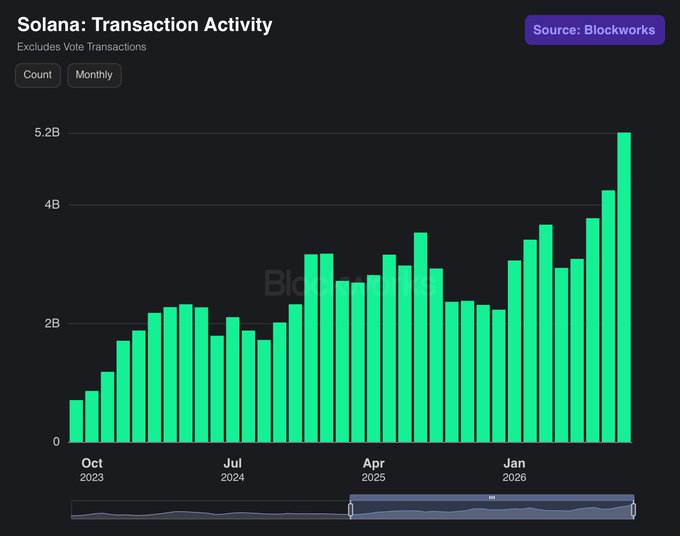Click the Jan 2026 axis label

(x=514, y=470)
